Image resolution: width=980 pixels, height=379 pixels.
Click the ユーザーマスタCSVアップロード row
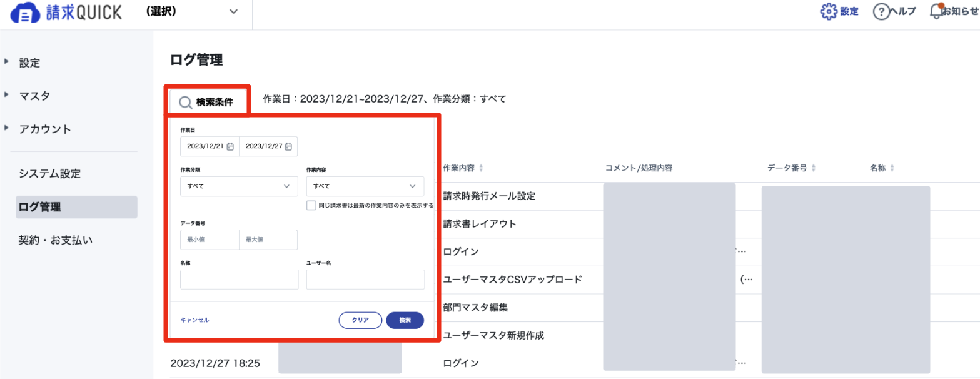pyautogui.click(x=512, y=279)
